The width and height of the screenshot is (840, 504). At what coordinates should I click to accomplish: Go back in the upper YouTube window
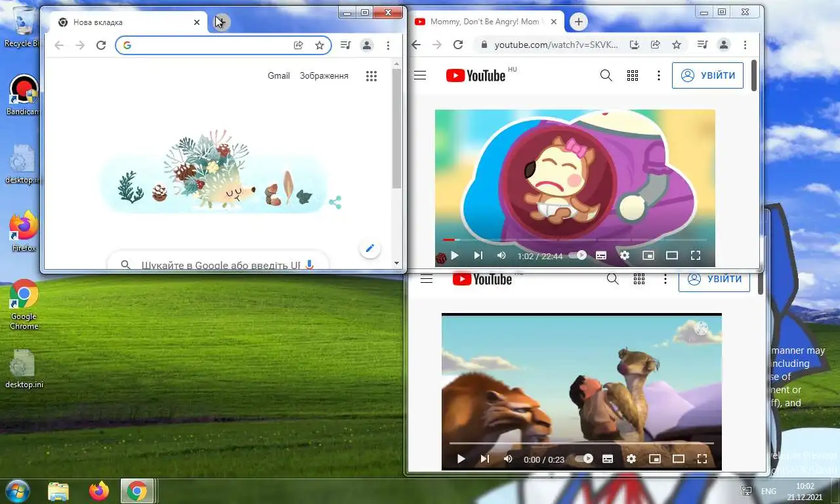click(x=415, y=45)
